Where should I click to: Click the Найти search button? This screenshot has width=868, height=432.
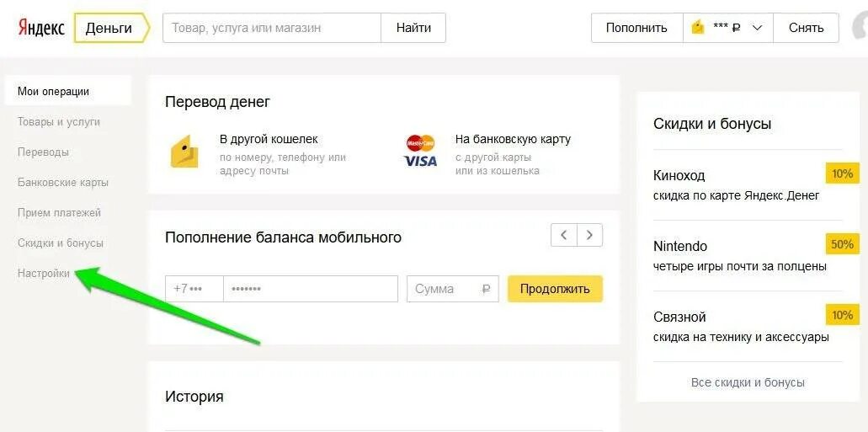point(413,28)
